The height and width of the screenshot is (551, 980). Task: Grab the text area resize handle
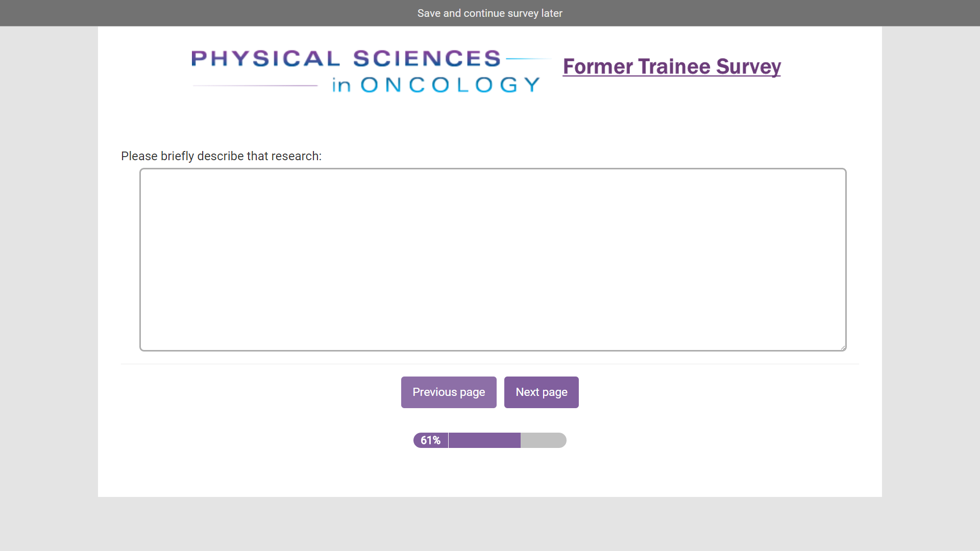pyautogui.click(x=843, y=347)
